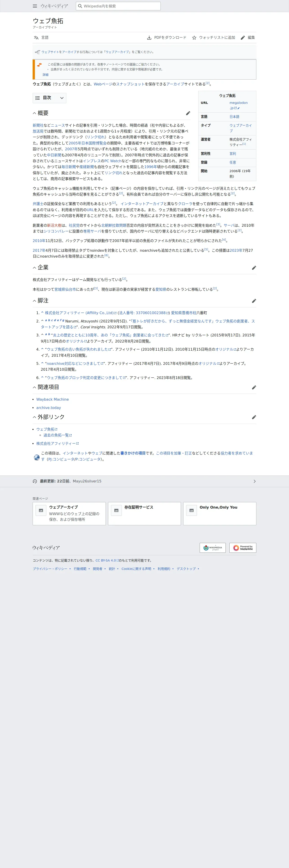The image size is (289, 868).
Task: Open 開発者 footer link
Action: click(97, 569)
